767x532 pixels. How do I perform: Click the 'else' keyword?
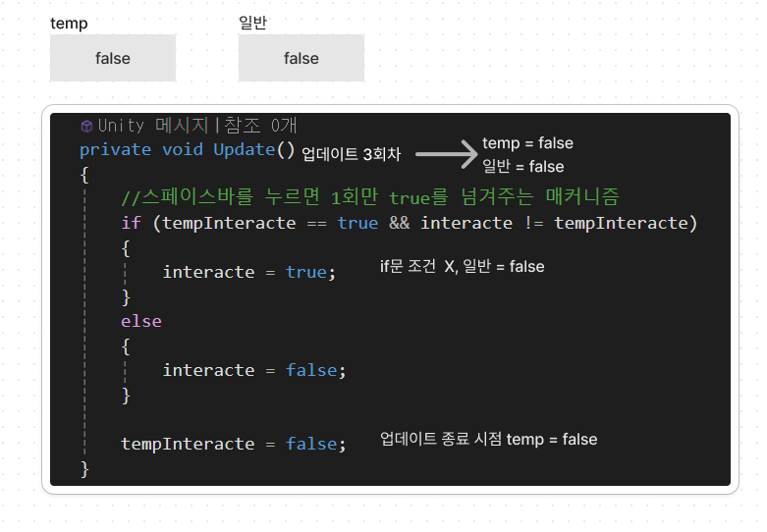coord(140,321)
